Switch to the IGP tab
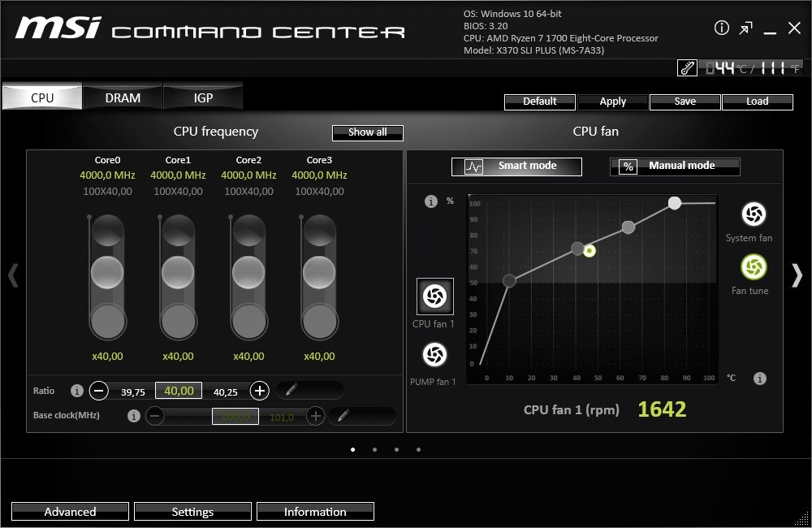Screen dimensions: 812x528 [x=203, y=97]
